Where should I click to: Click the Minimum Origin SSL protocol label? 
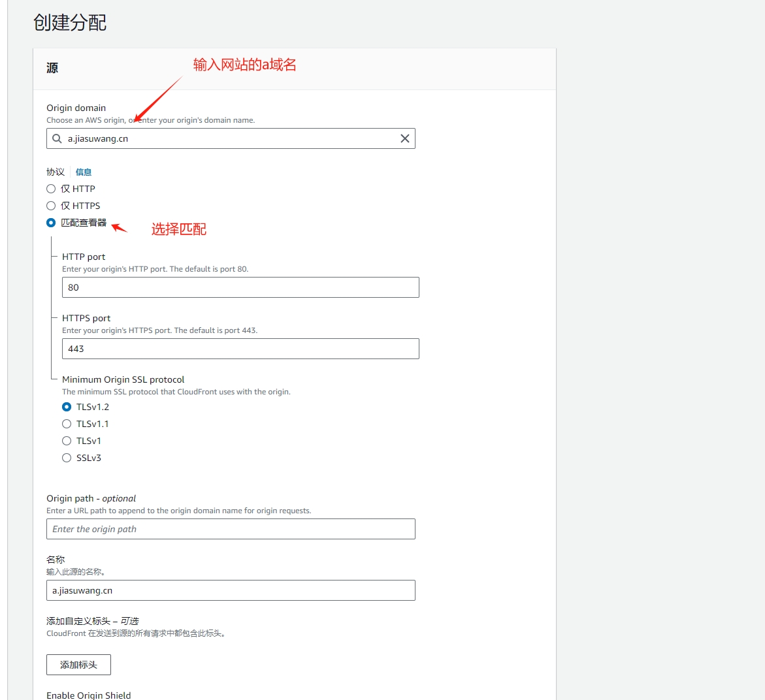tap(123, 379)
